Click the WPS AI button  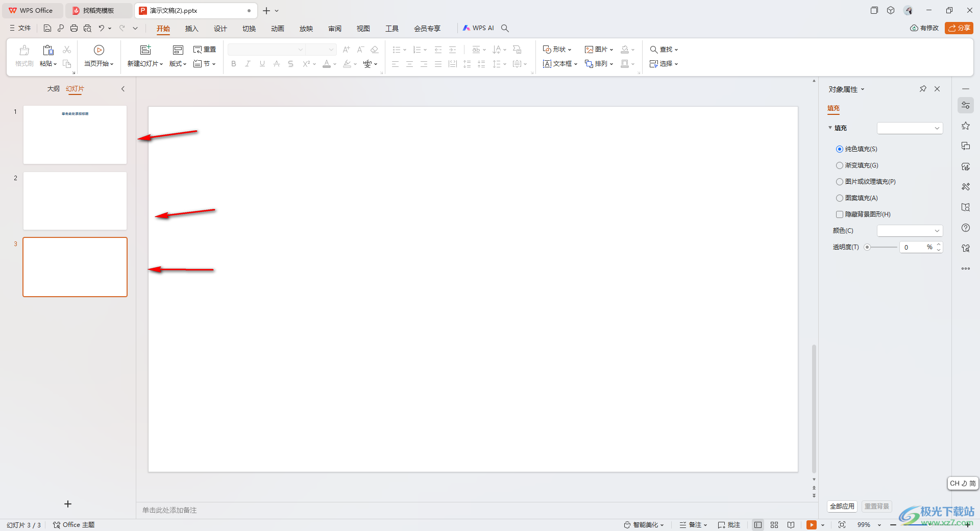pyautogui.click(x=478, y=28)
